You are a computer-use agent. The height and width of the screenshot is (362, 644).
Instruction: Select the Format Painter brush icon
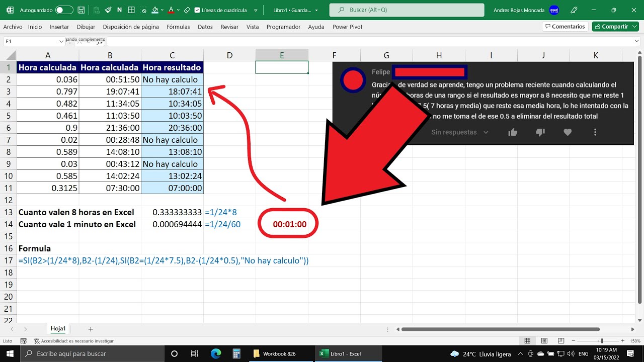[x=107, y=10]
